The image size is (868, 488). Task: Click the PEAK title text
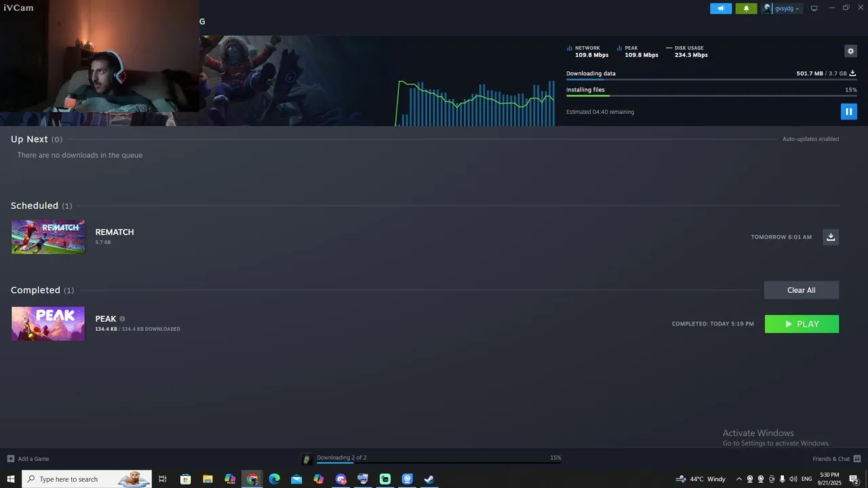(x=106, y=319)
